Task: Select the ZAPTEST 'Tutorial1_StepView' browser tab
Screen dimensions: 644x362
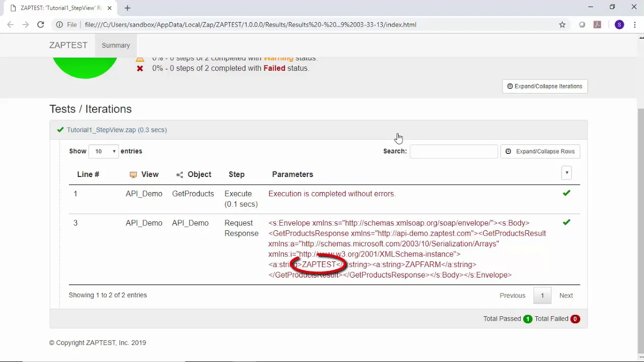Action: (x=60, y=8)
